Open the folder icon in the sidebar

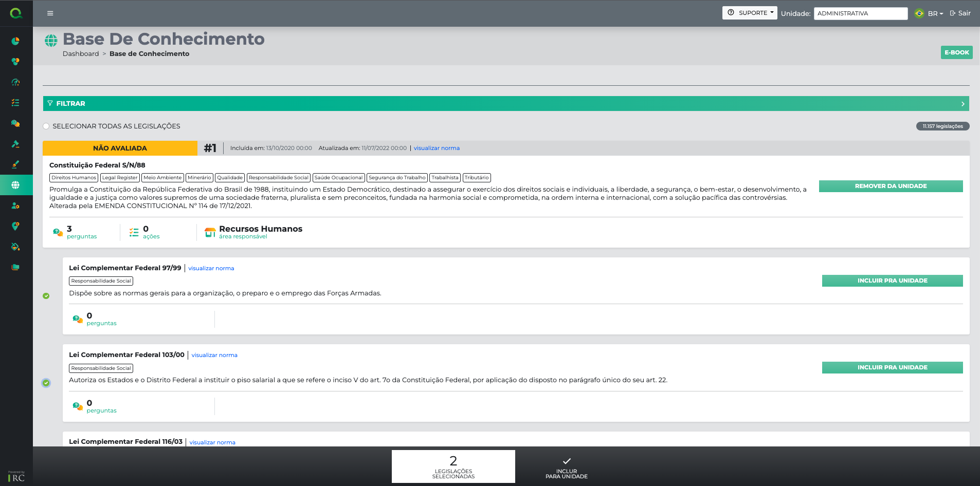click(15, 267)
